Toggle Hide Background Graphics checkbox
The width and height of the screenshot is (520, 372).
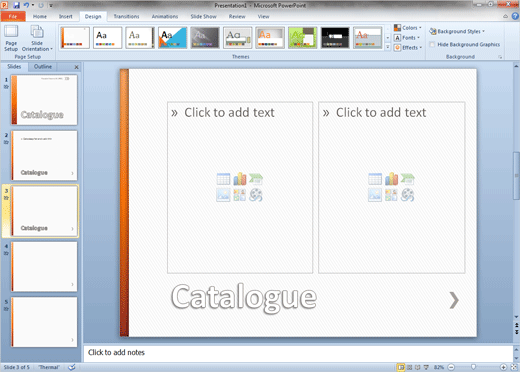point(432,44)
